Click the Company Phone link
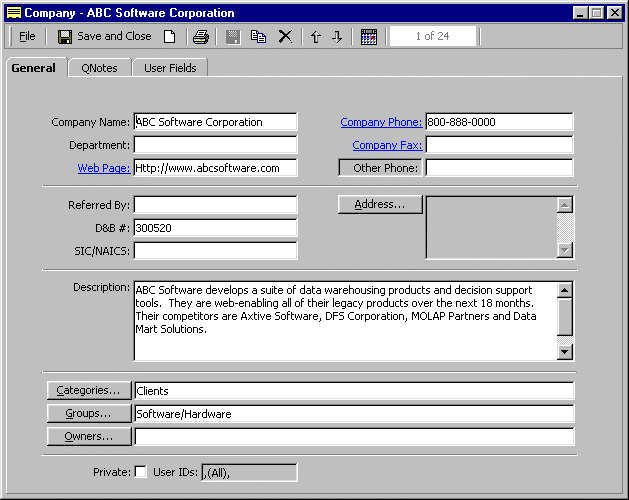This screenshot has height=500, width=629. point(381,122)
